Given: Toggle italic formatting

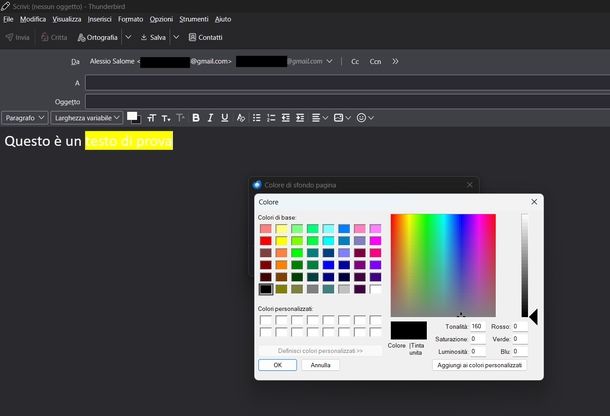Looking at the screenshot, I should pyautogui.click(x=210, y=118).
